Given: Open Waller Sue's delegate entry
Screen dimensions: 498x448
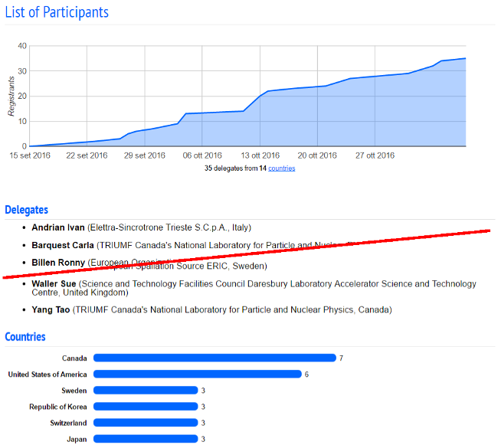Looking at the screenshot, I should [54, 284].
